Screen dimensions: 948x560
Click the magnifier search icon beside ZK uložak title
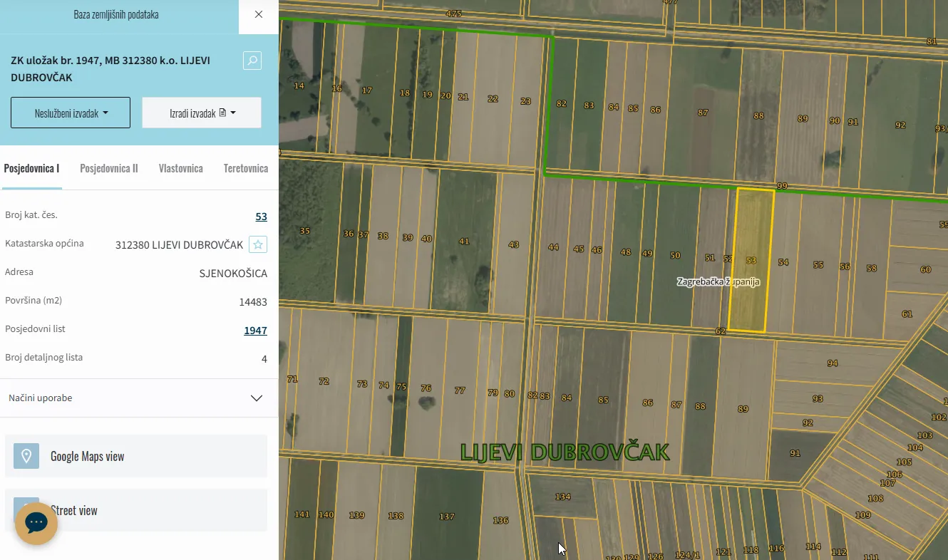pos(252,61)
